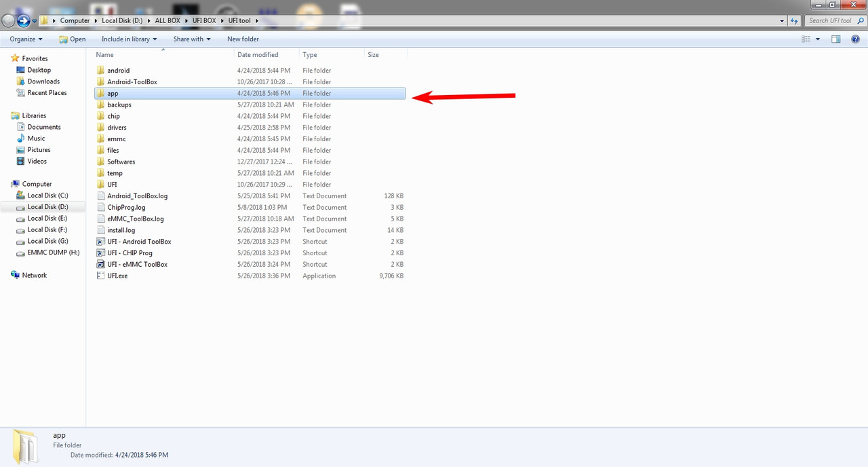
Task: Click the Change your view icon
Action: [x=806, y=39]
